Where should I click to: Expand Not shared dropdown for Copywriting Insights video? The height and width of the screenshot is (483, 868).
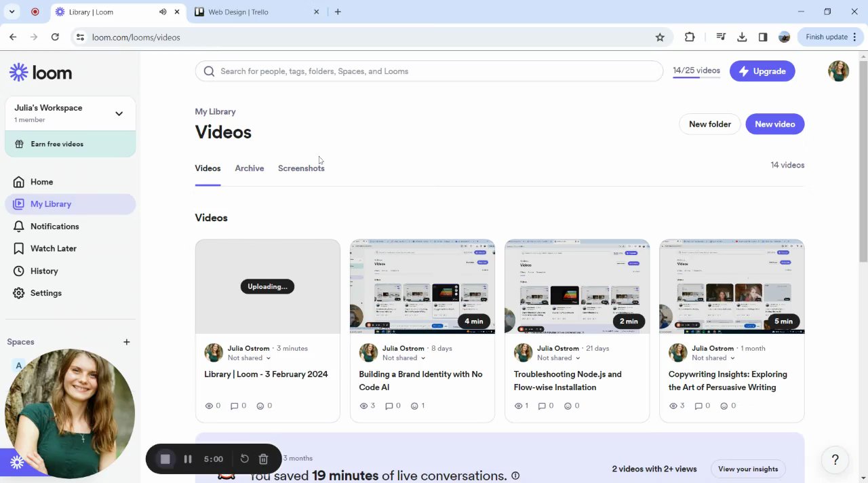click(713, 358)
